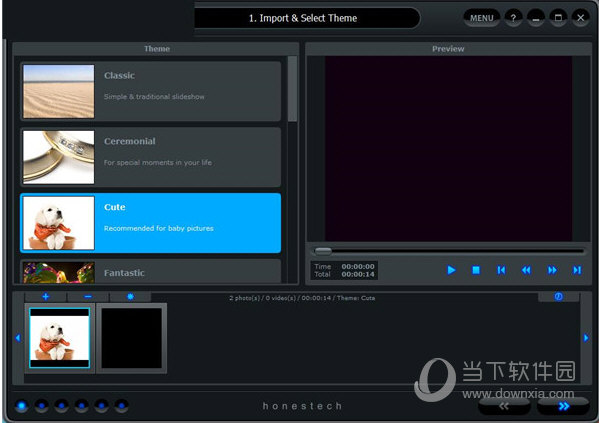Play the slideshow preview

[x=451, y=270]
